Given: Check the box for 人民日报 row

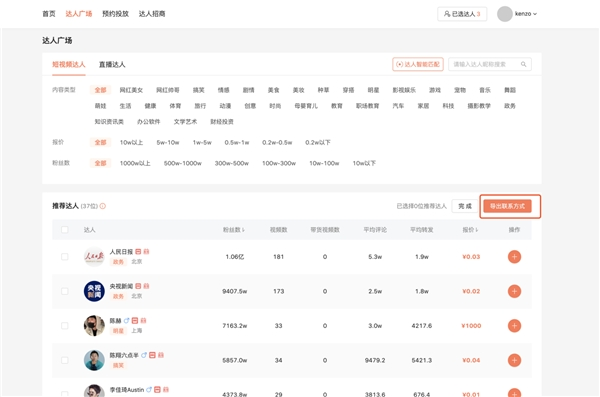Looking at the screenshot, I should pos(65,256).
